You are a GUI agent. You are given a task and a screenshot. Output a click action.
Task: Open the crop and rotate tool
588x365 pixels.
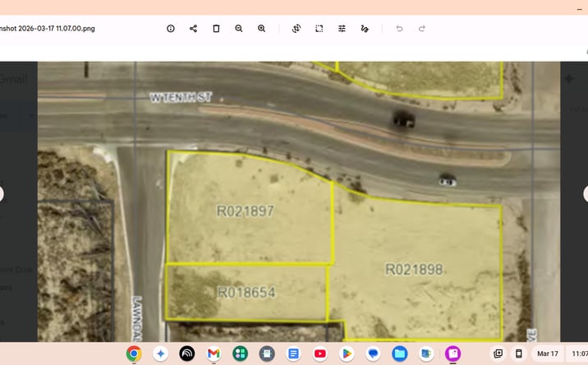pos(296,29)
